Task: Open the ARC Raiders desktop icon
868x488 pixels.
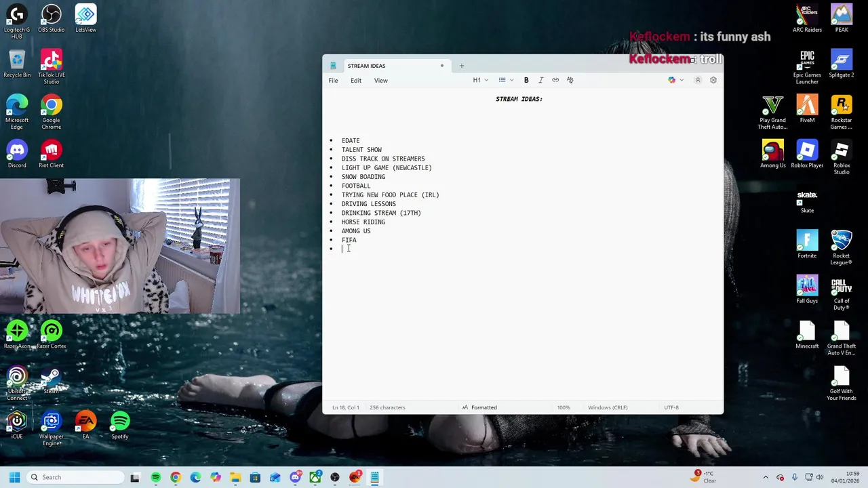Action: coord(807,19)
